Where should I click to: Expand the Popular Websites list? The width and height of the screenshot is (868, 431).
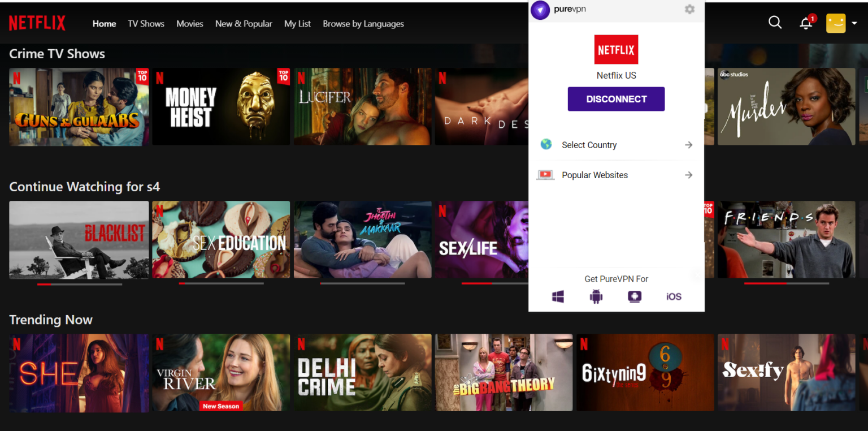[x=688, y=175]
